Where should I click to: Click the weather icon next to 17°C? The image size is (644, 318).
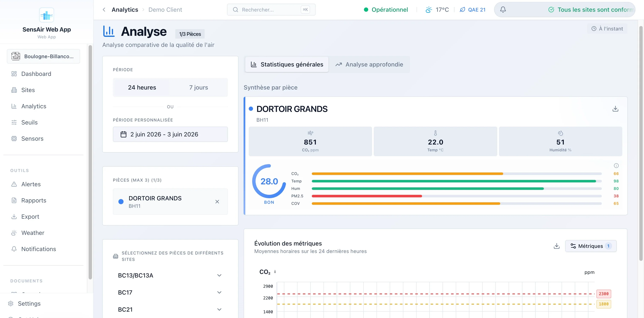(429, 10)
